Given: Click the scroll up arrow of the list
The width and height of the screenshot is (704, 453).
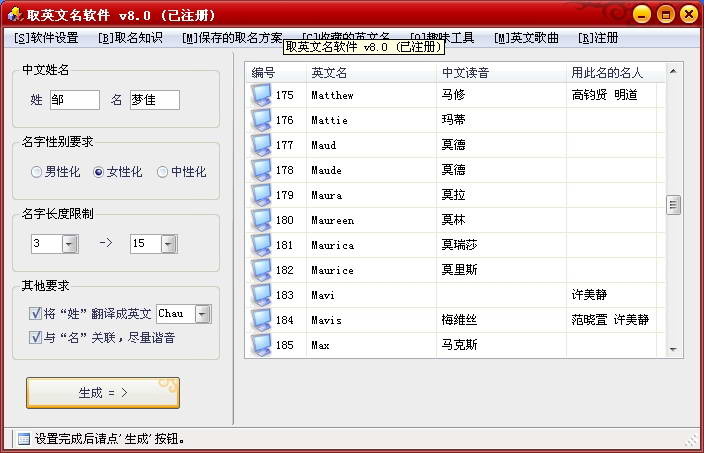Looking at the screenshot, I should tap(673, 71).
